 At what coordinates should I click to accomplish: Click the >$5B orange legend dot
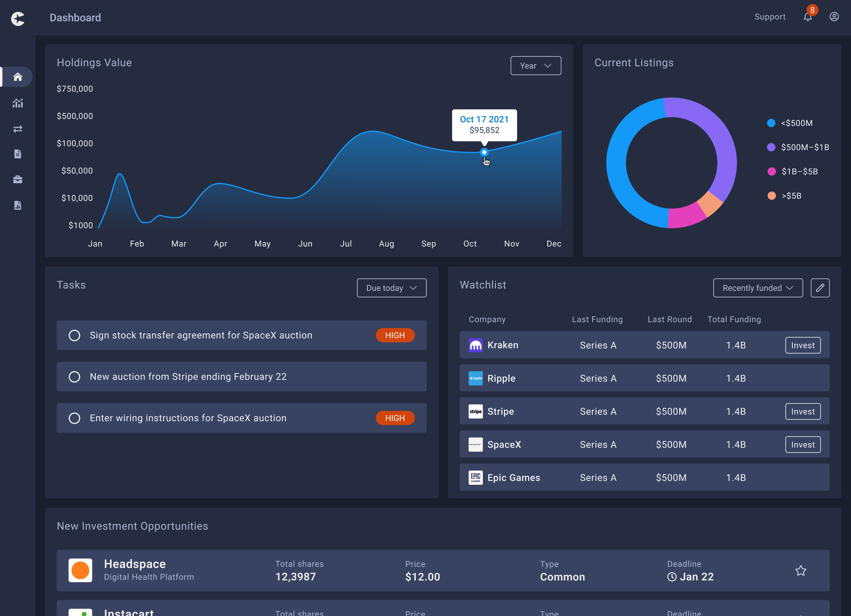(771, 196)
